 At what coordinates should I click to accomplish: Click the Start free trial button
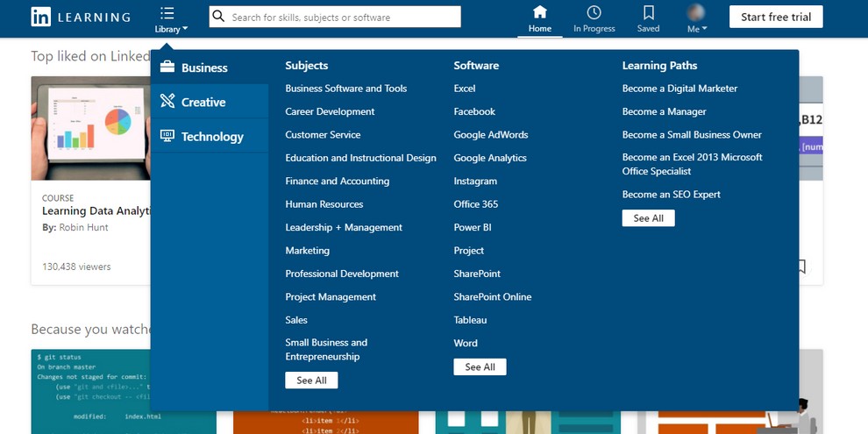(x=776, y=17)
